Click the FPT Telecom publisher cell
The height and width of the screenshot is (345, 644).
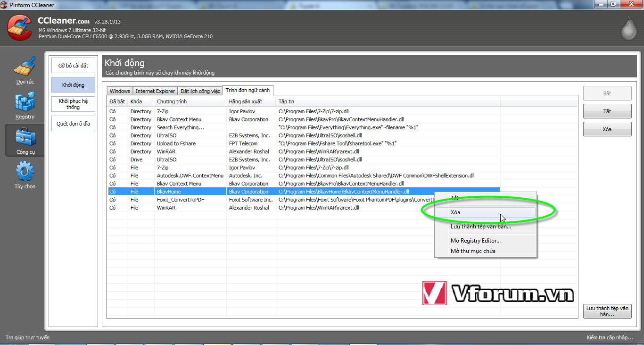pos(251,143)
